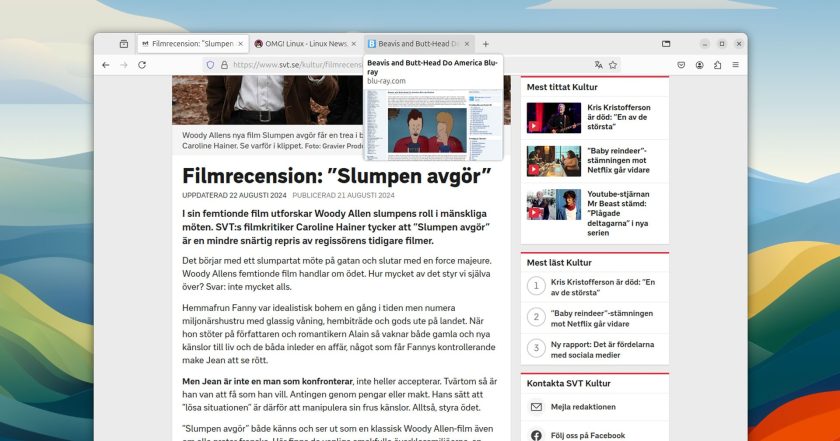Open the Extensions puzzle icon
840x441 pixels.
click(x=717, y=65)
